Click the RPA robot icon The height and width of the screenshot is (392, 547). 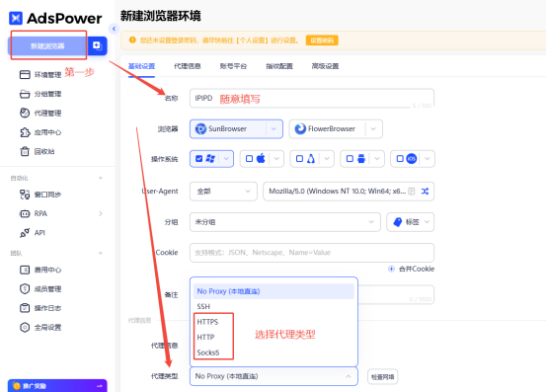25,213
